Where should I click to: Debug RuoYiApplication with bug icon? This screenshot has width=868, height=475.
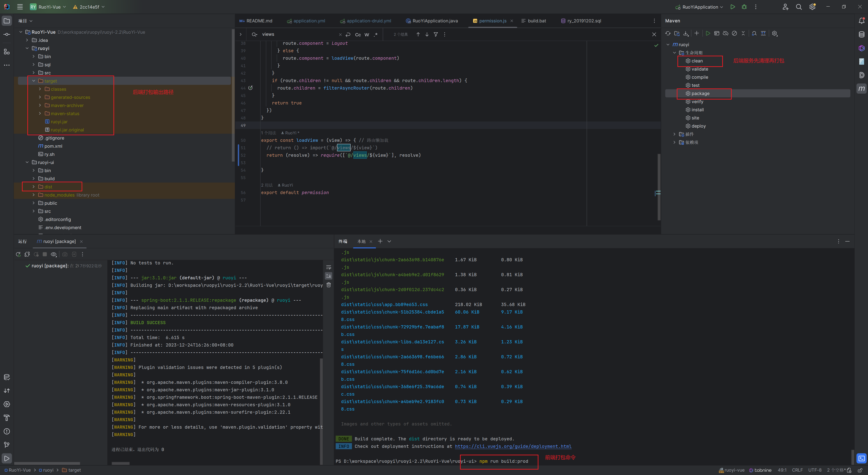click(x=744, y=7)
